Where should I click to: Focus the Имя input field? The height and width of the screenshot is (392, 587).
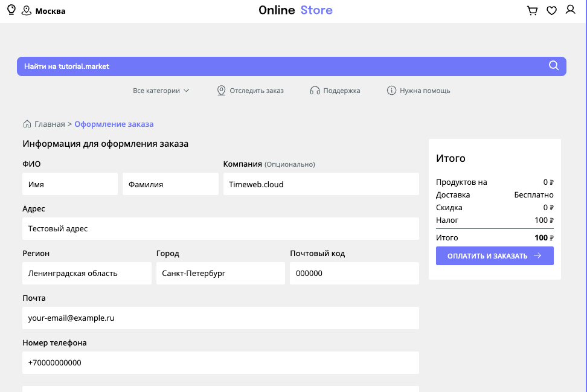(70, 184)
